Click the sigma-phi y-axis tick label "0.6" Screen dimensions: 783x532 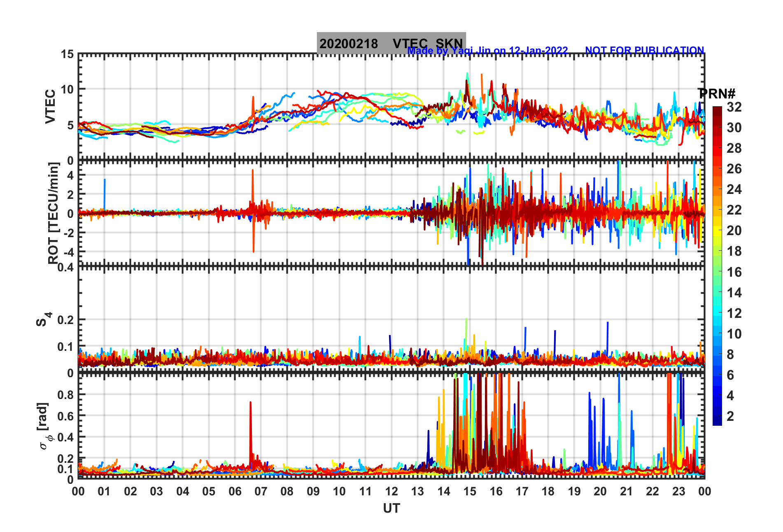tap(66, 416)
